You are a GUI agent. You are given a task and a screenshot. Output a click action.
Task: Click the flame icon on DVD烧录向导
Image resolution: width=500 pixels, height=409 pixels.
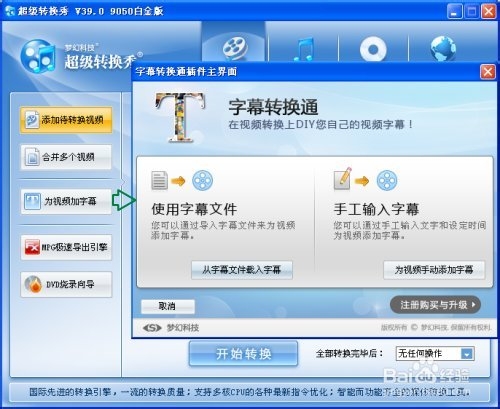(33, 284)
